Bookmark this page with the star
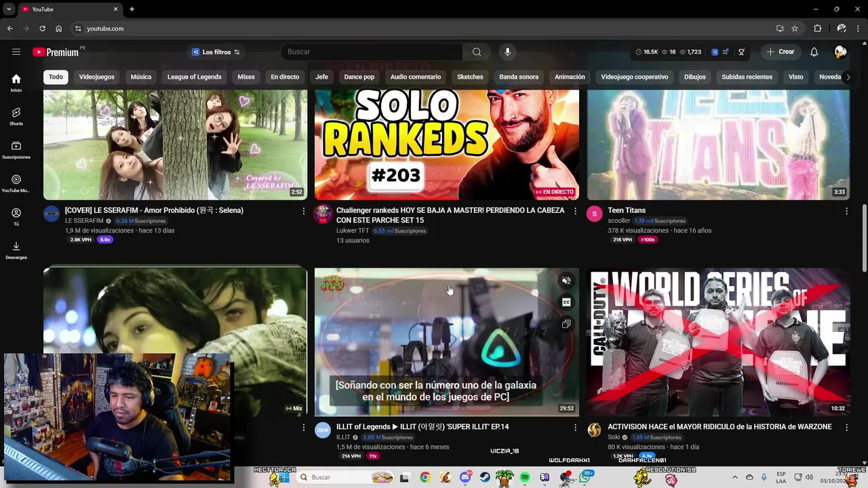The width and height of the screenshot is (868, 488). (795, 28)
